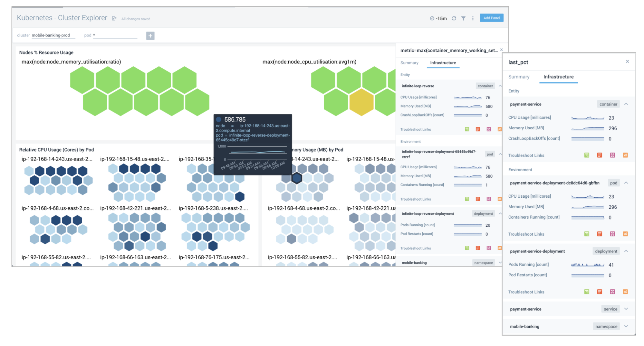Click the plus icon to add a filter variable
This screenshot has height=346, width=644.
tap(150, 36)
